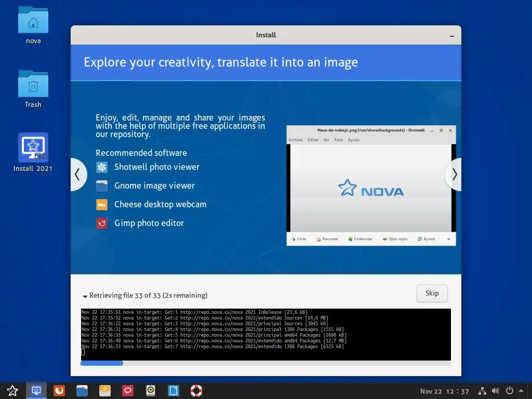Open the blue document editor taskbar icon
This screenshot has width=532, height=399.
174,391
